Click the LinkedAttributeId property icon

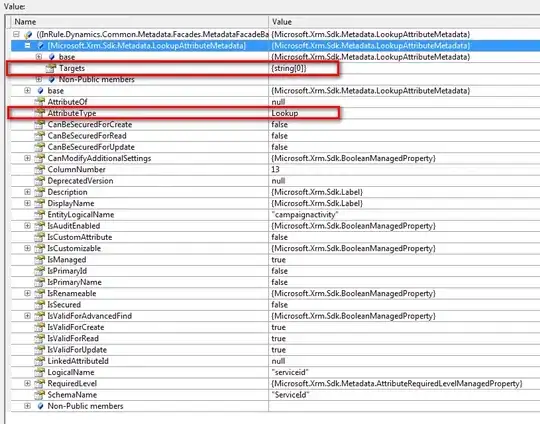coord(40,361)
